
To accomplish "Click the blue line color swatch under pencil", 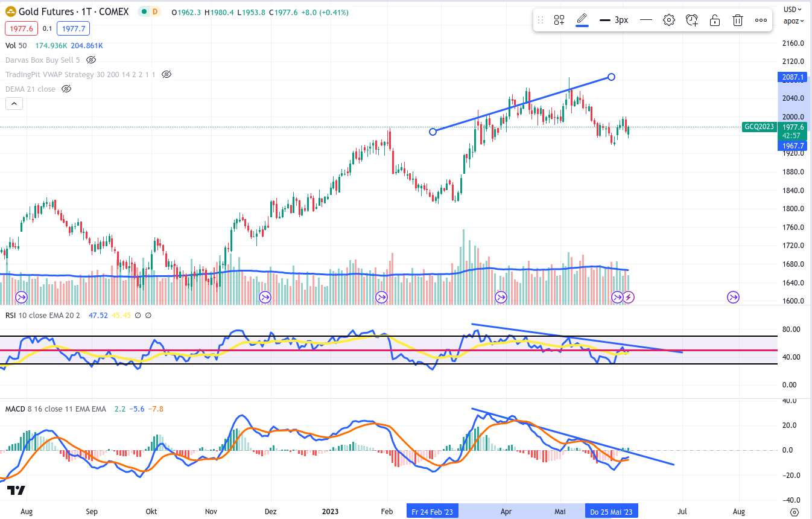I will (x=582, y=27).
